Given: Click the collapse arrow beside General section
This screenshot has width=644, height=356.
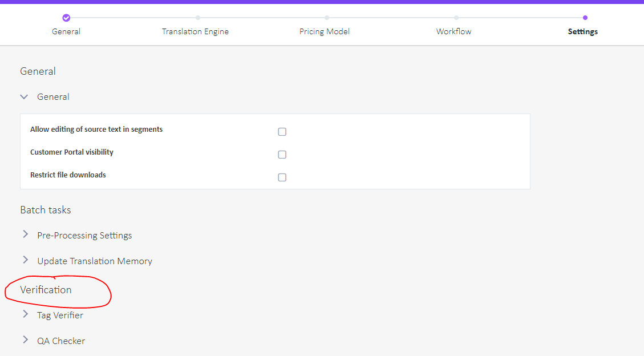Looking at the screenshot, I should 24,96.
